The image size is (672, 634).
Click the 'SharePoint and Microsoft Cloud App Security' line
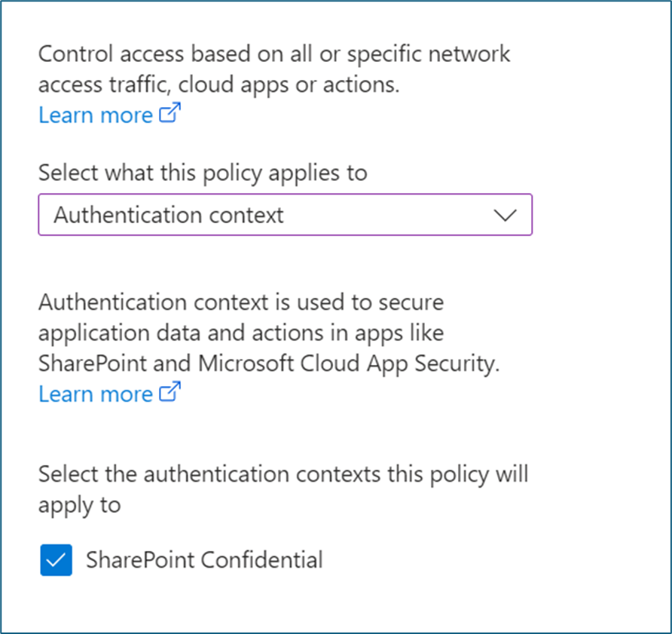click(269, 363)
